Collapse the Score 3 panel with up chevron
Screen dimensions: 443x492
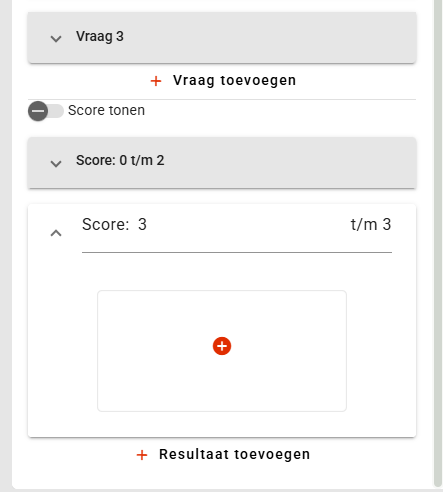pos(56,233)
